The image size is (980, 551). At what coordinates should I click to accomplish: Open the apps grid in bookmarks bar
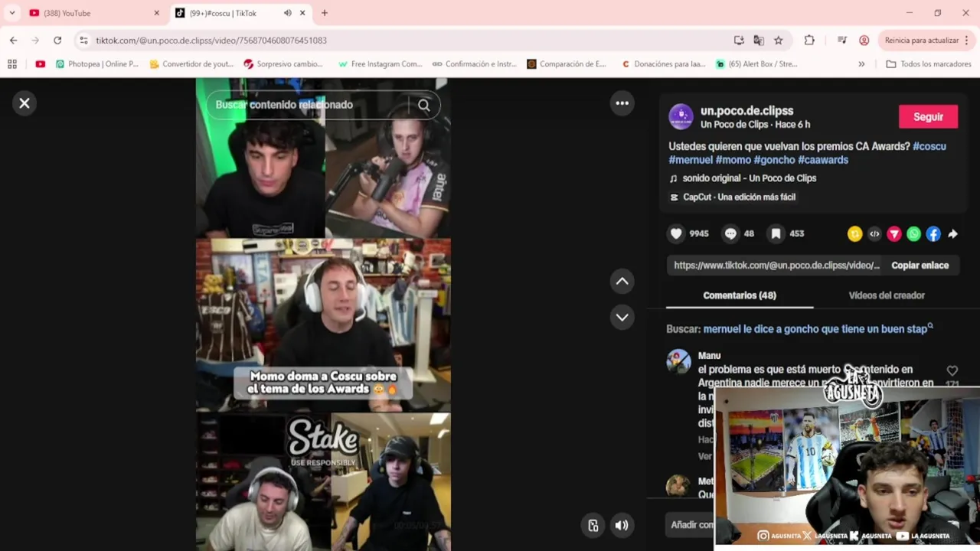point(12,64)
